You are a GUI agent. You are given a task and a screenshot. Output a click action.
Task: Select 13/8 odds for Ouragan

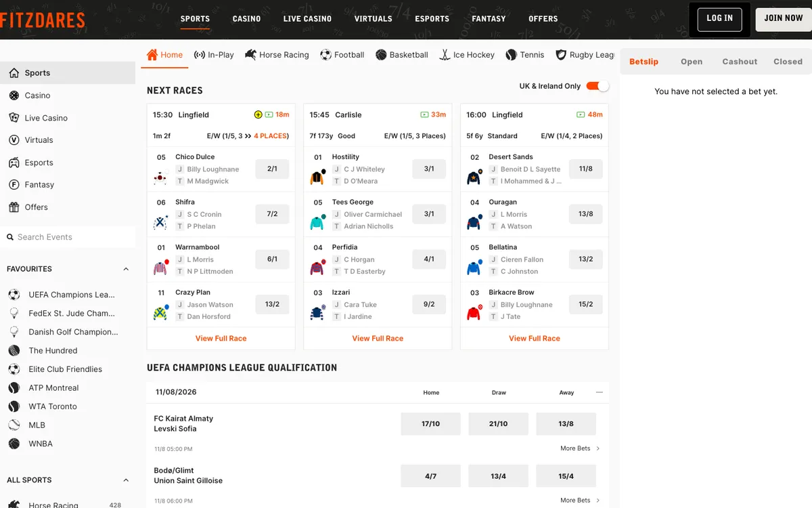pos(586,214)
